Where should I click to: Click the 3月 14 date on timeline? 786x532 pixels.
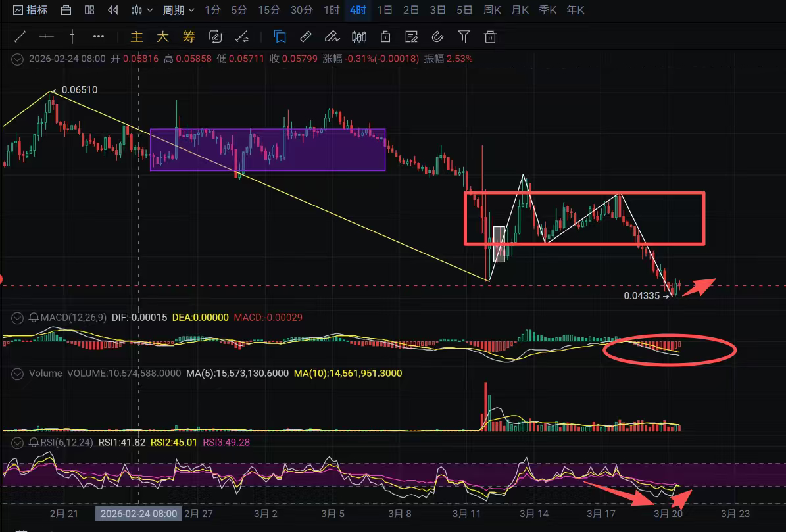pos(534,514)
